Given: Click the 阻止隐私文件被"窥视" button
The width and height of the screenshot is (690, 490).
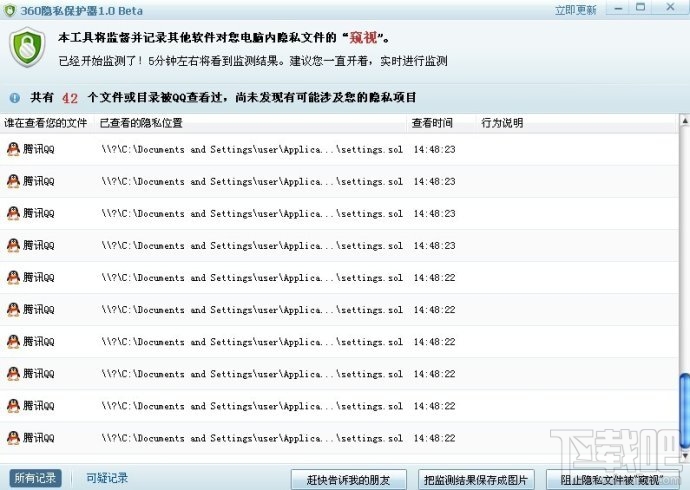Looking at the screenshot, I should click(612, 480).
